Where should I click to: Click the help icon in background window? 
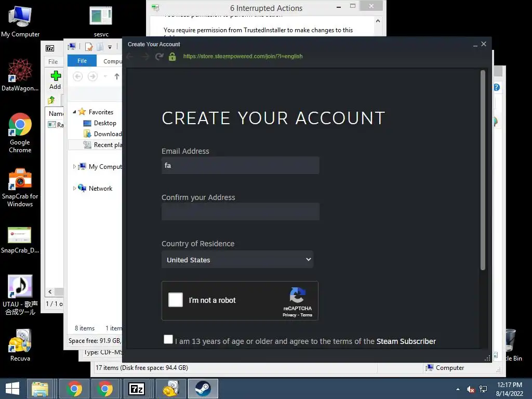[x=497, y=87]
